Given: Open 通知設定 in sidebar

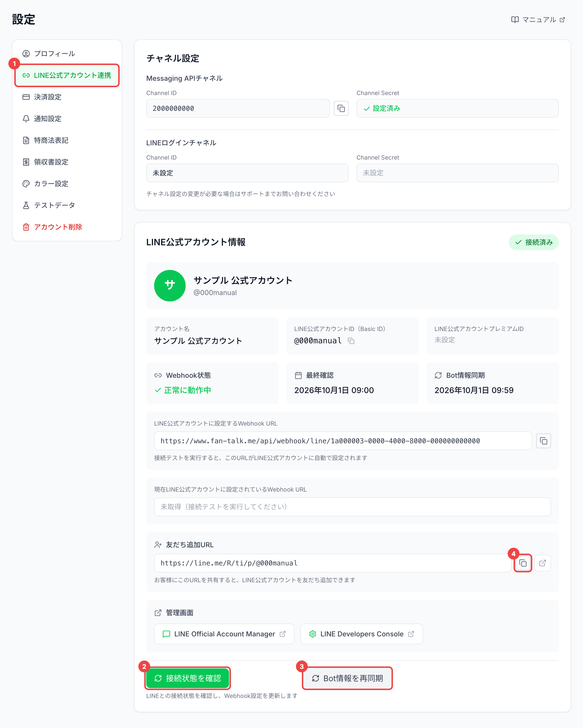Looking at the screenshot, I should click(x=67, y=118).
